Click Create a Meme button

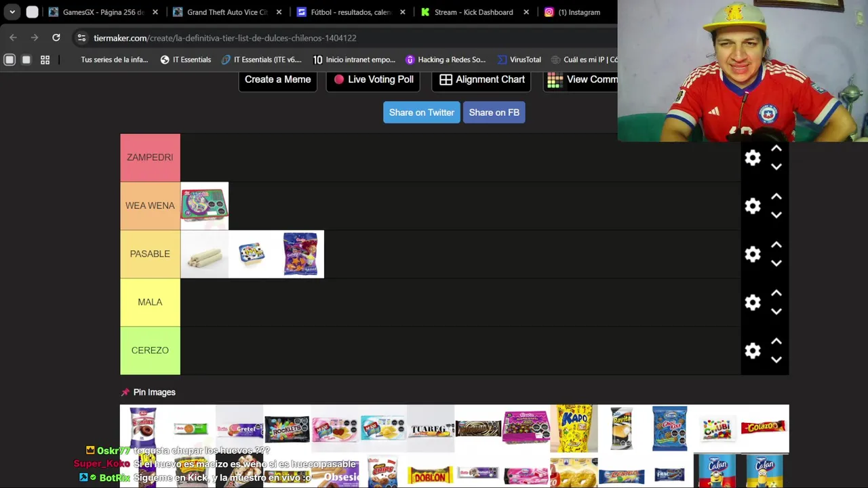click(x=277, y=79)
